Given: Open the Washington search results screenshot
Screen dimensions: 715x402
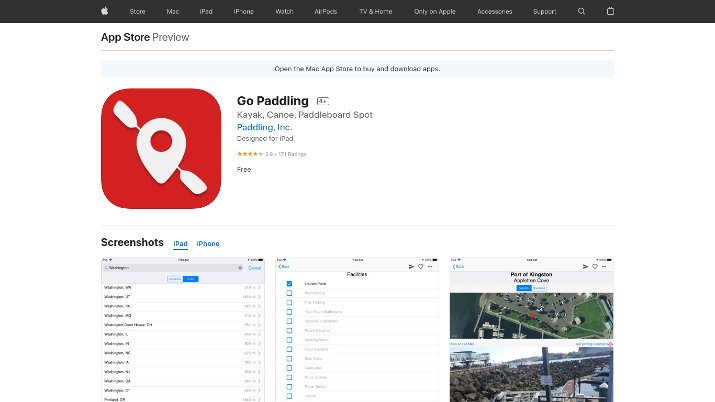Looking at the screenshot, I should [x=182, y=330].
